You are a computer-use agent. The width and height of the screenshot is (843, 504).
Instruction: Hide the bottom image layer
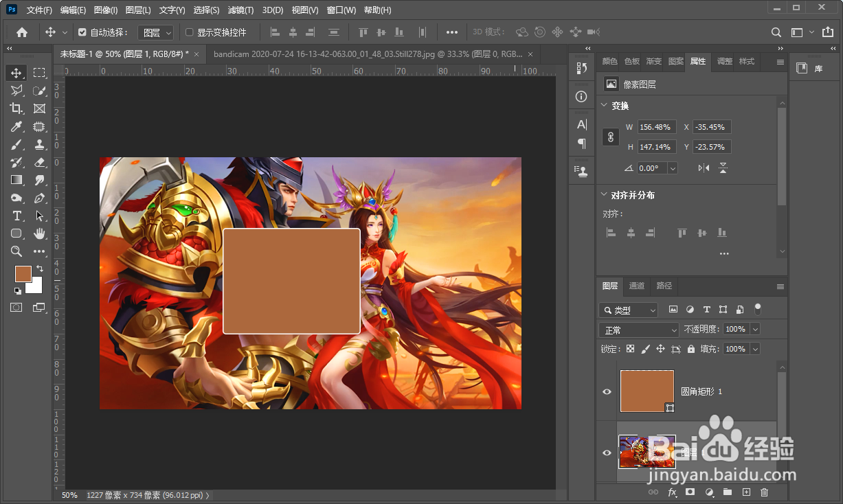(x=607, y=453)
